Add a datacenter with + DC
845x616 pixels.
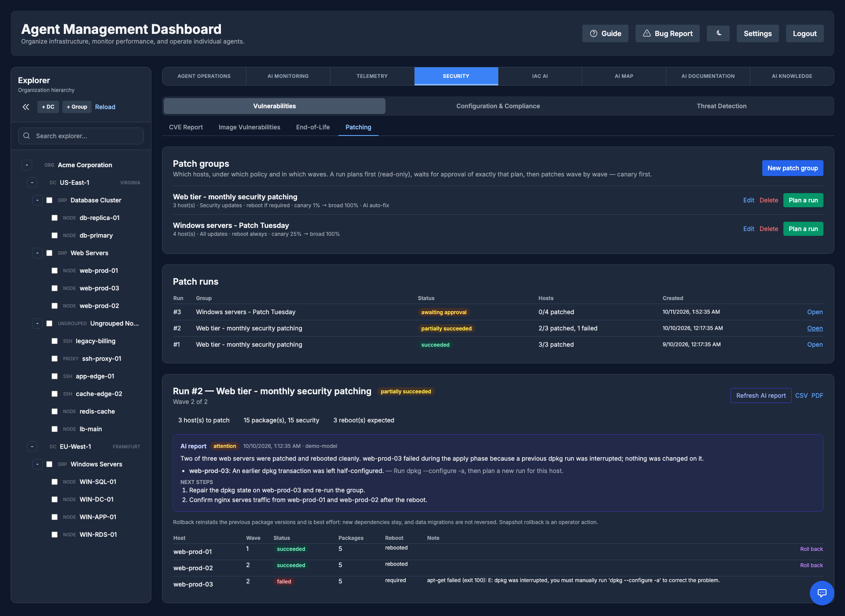pyautogui.click(x=48, y=107)
